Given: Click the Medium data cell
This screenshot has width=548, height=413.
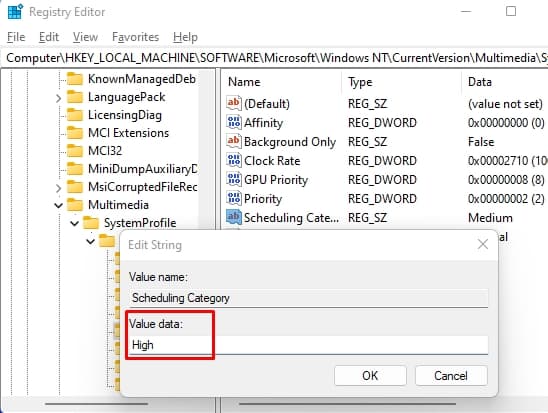Looking at the screenshot, I should pos(490,218).
